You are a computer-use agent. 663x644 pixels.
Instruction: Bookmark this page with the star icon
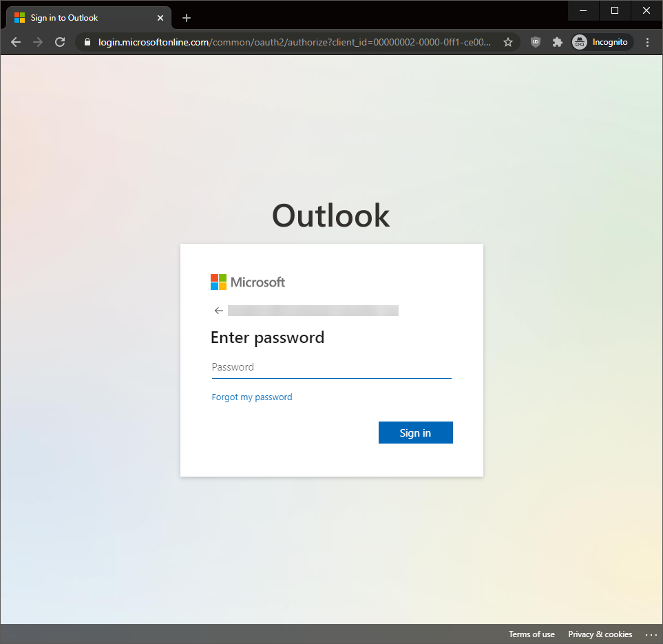(508, 42)
